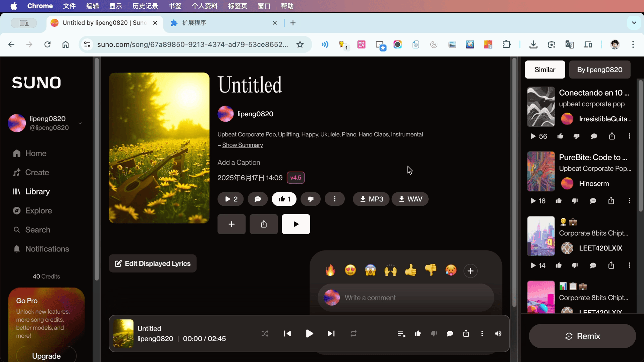This screenshot has width=644, height=362.
Task: Open Home in the Suno sidebar
Action: 30,153
